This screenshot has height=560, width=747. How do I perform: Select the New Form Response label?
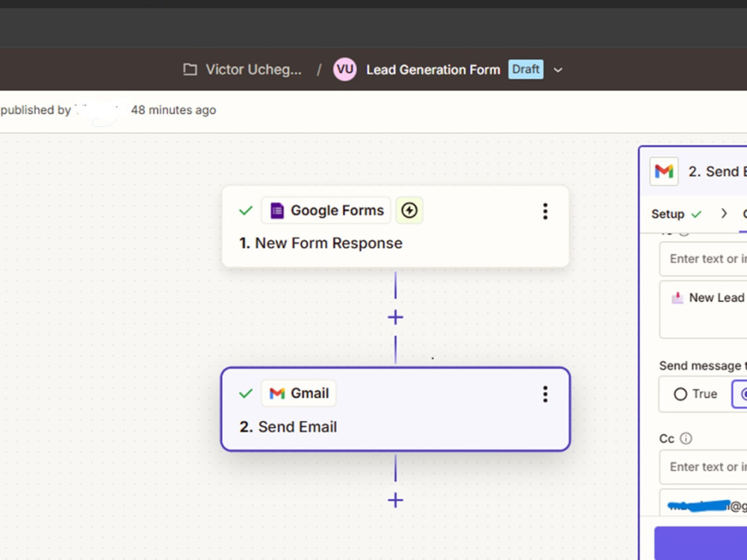click(x=329, y=243)
